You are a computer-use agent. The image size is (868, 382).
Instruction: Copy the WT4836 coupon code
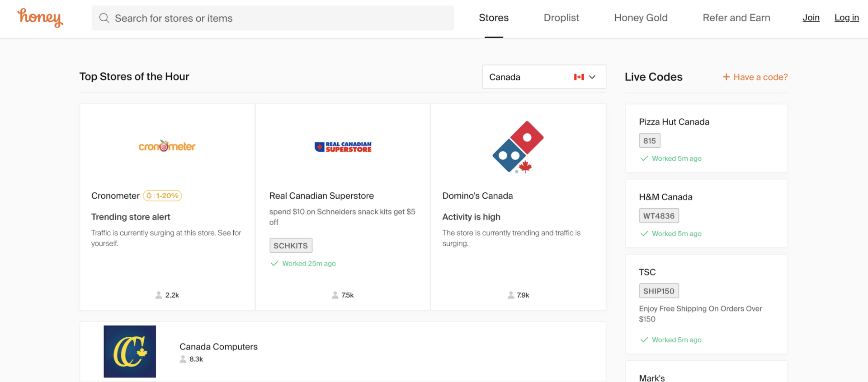(659, 216)
